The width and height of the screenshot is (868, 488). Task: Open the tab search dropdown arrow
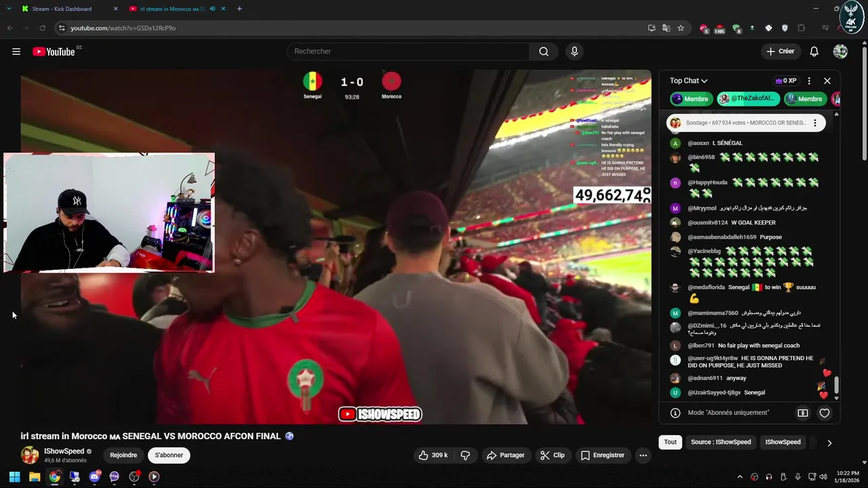coord(9,9)
